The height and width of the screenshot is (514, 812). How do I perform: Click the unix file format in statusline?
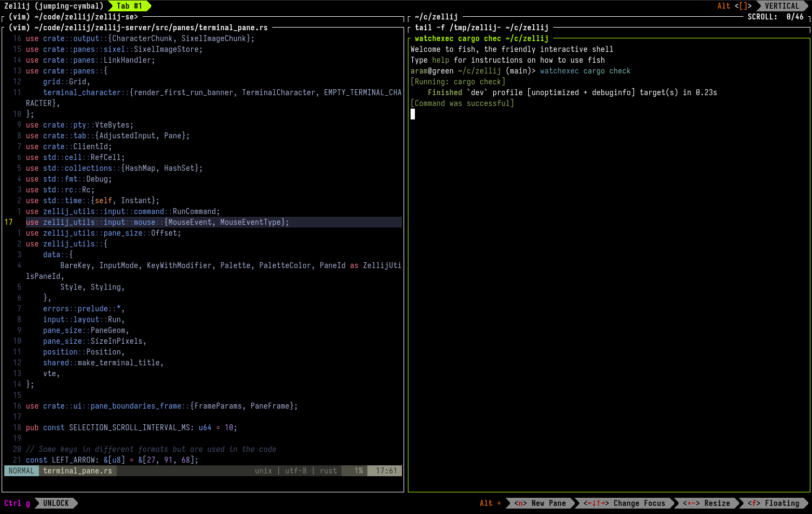(264, 471)
